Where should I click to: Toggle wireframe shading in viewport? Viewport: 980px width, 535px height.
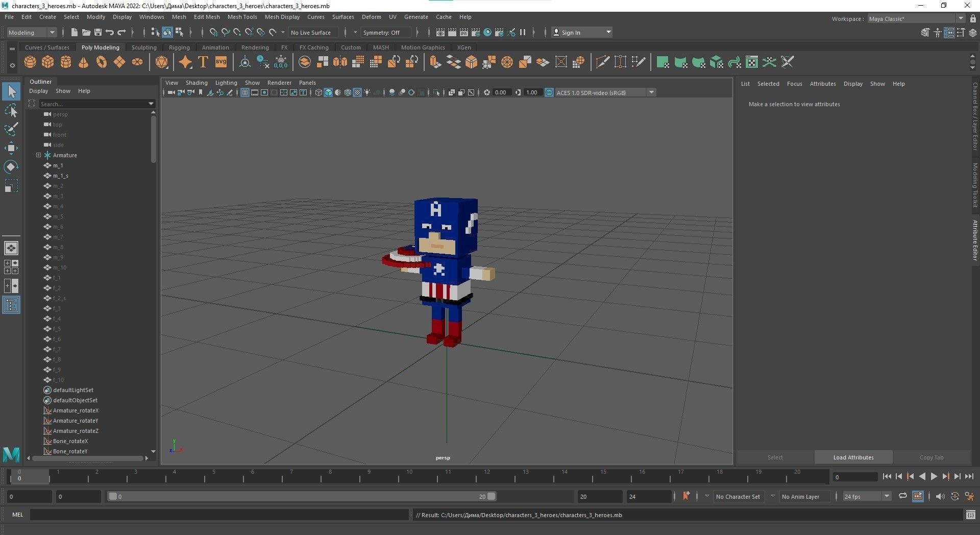(318, 92)
